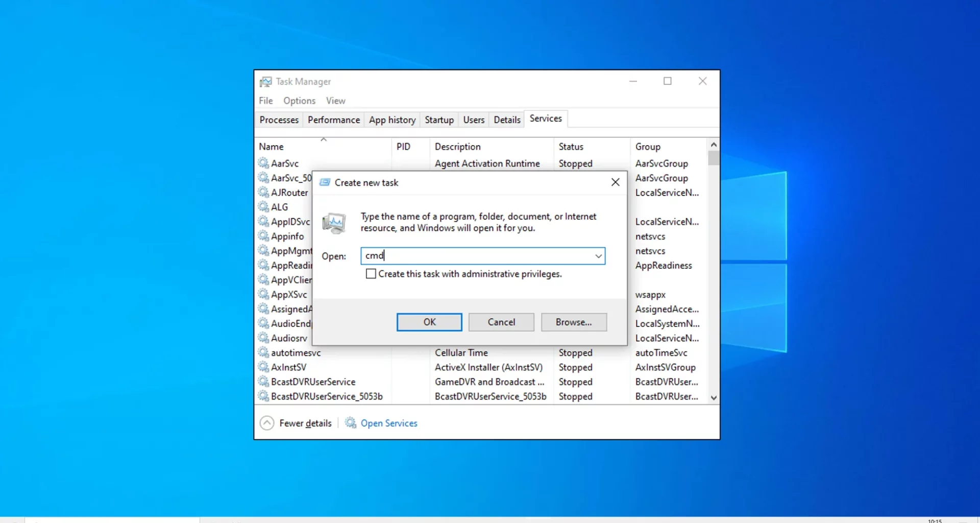Close the Task Manager window
Image resolution: width=980 pixels, height=523 pixels.
tap(703, 81)
